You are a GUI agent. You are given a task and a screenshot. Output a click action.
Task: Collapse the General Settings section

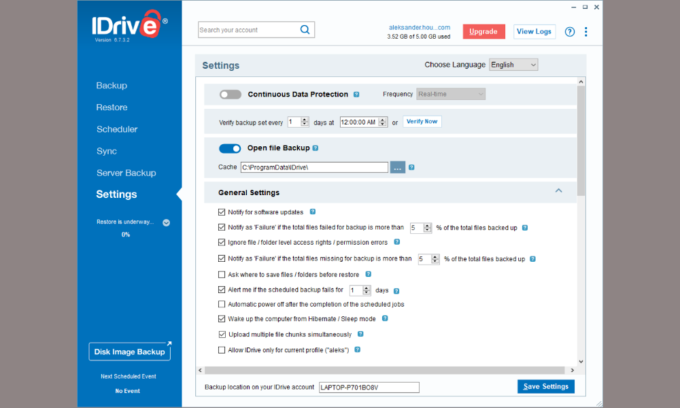(558, 191)
